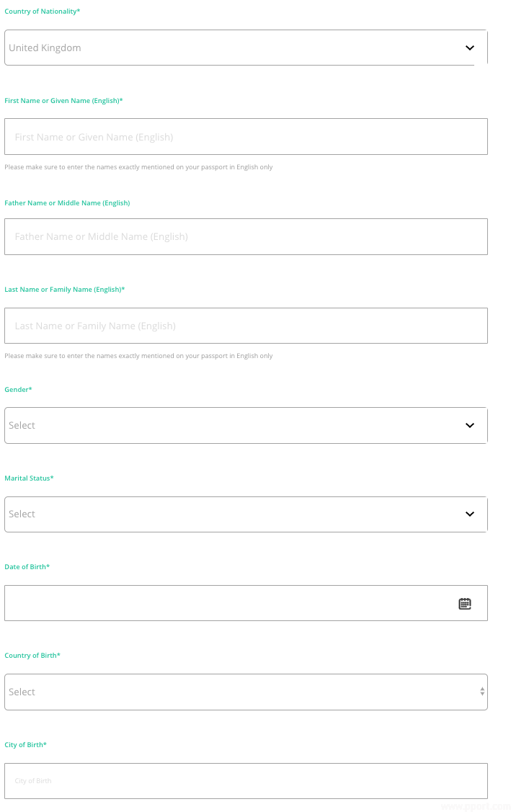Viewport: 511px width, 812px height.
Task: Select the Last Name or Family Name field
Action: pyautogui.click(x=246, y=326)
